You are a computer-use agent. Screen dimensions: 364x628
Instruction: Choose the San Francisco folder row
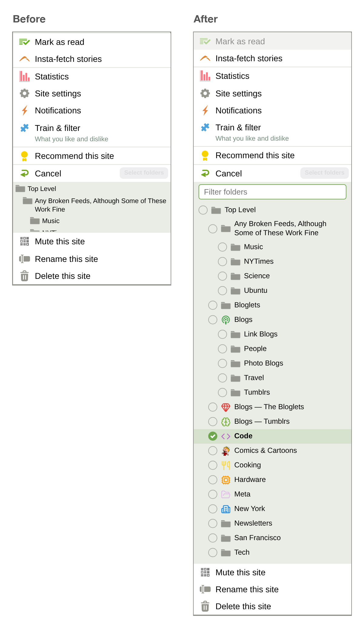tap(272, 538)
